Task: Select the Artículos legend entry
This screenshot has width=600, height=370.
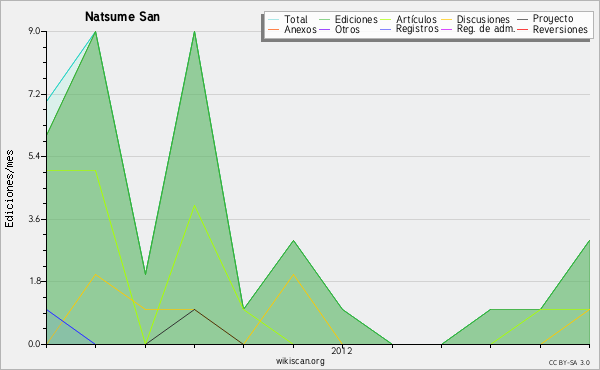Action: (416, 19)
